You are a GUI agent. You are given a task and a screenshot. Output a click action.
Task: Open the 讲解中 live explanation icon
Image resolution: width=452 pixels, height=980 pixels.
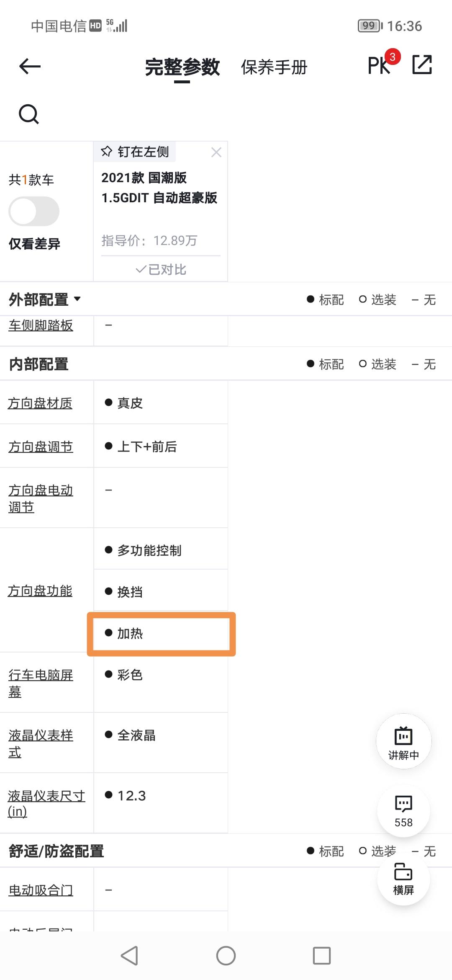point(403,742)
